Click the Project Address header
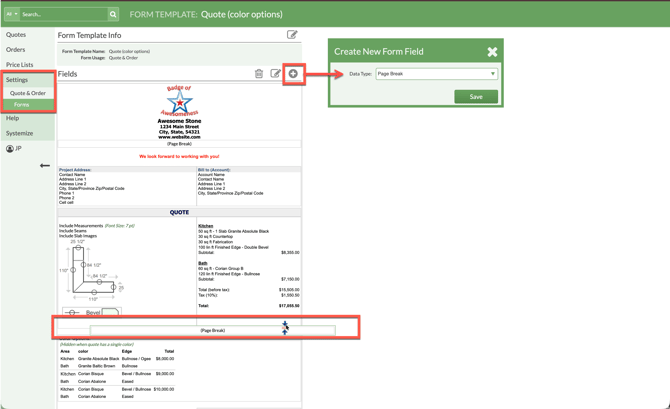670x409 pixels. point(75,170)
